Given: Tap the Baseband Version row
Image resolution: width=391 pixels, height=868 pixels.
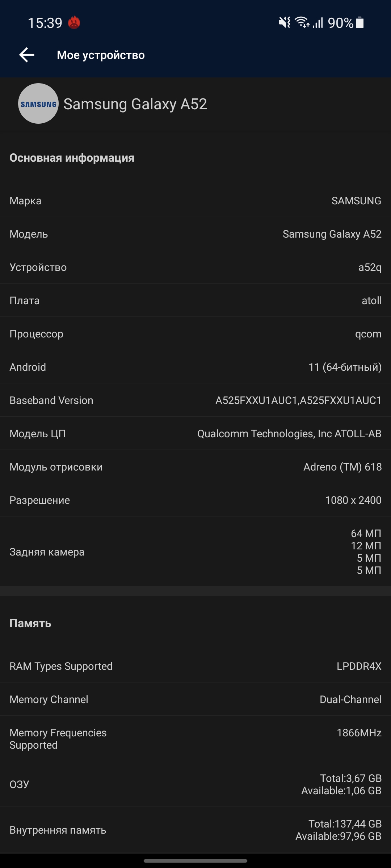Looking at the screenshot, I should pyautogui.click(x=195, y=400).
